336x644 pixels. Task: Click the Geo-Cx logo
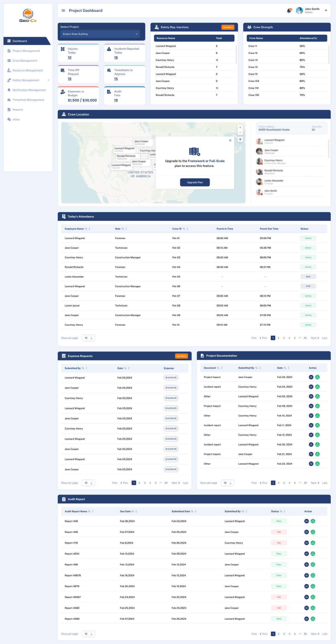tap(28, 16)
